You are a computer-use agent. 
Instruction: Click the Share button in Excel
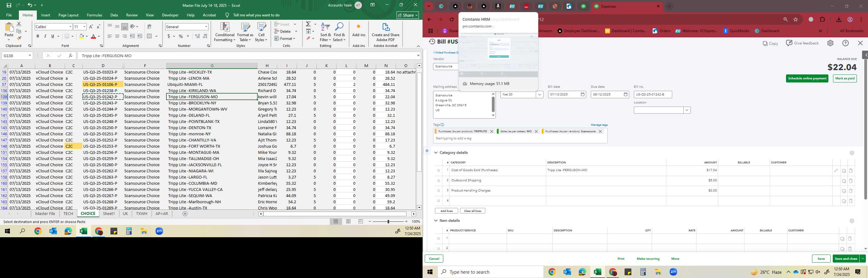click(407, 15)
